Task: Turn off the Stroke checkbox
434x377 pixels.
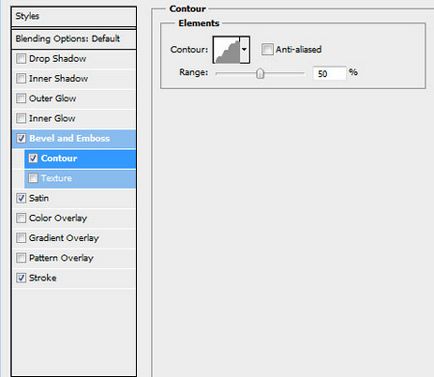Action: 21,278
